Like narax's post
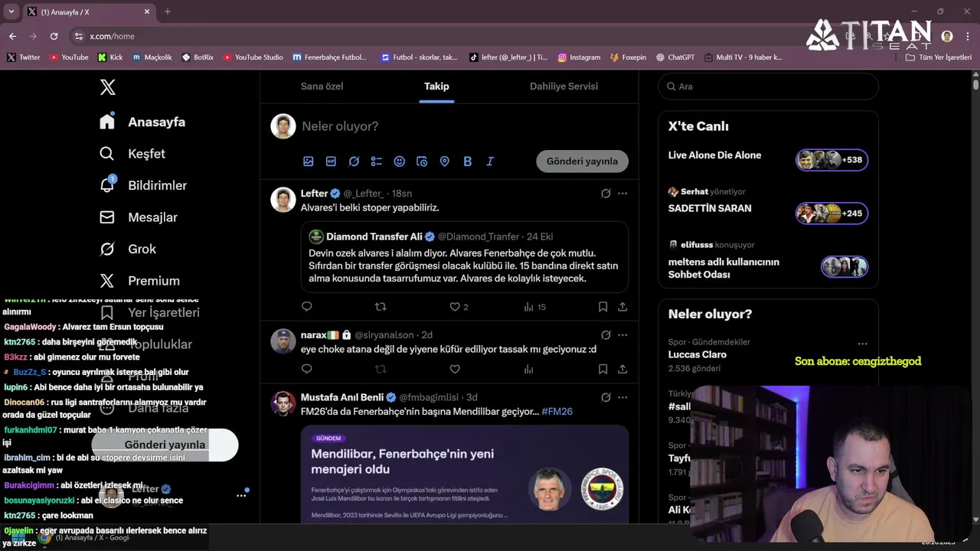The width and height of the screenshot is (980, 551). pyautogui.click(x=455, y=369)
